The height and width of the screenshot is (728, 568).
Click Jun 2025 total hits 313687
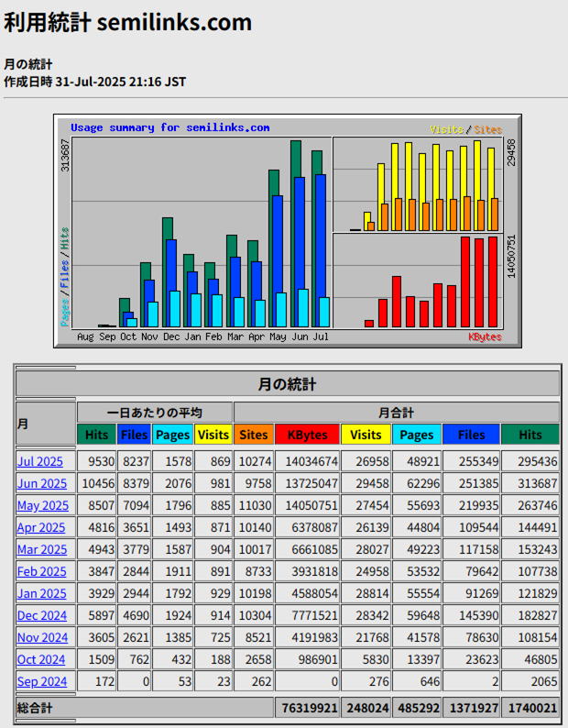pos(530,483)
